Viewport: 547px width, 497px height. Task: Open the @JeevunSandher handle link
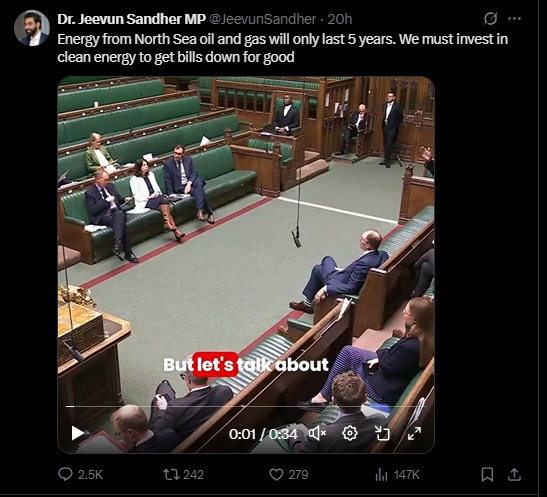pos(262,19)
